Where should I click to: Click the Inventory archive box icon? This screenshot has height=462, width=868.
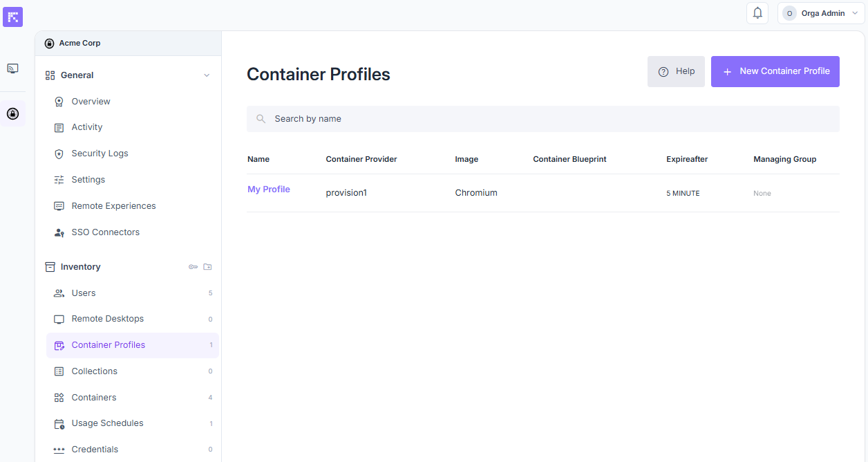coord(50,267)
